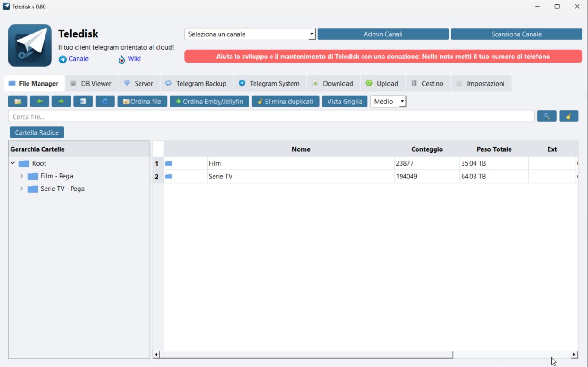Collapse the Root tree node
The width and height of the screenshot is (588, 367).
tap(13, 163)
